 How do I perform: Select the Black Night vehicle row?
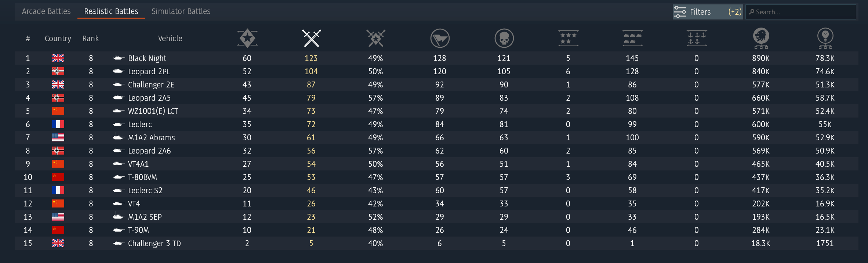147,58
